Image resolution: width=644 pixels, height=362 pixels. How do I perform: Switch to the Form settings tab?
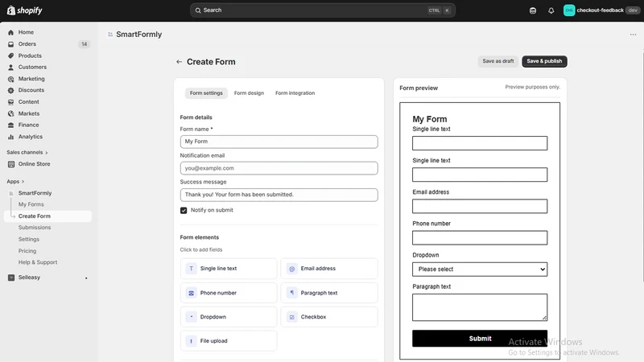tap(206, 93)
